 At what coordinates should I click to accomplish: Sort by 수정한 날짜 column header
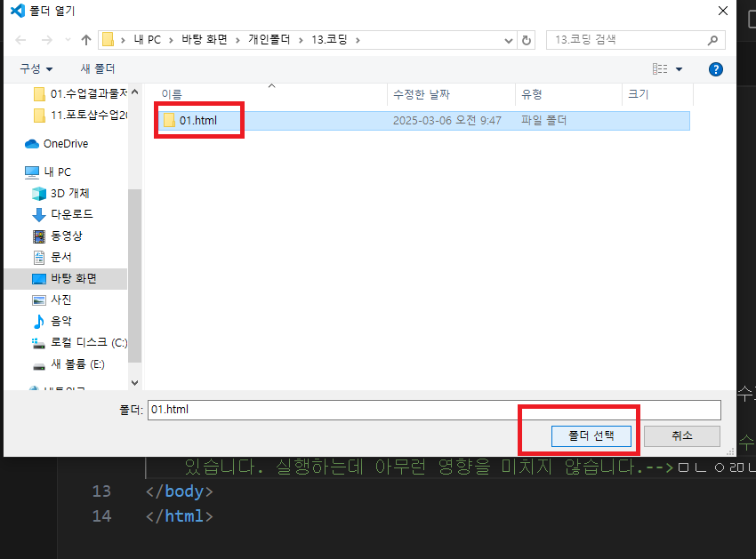422,94
